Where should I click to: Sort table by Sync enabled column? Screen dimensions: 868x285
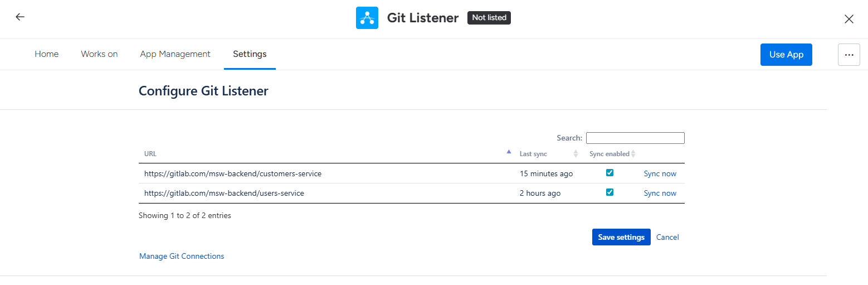(633, 154)
